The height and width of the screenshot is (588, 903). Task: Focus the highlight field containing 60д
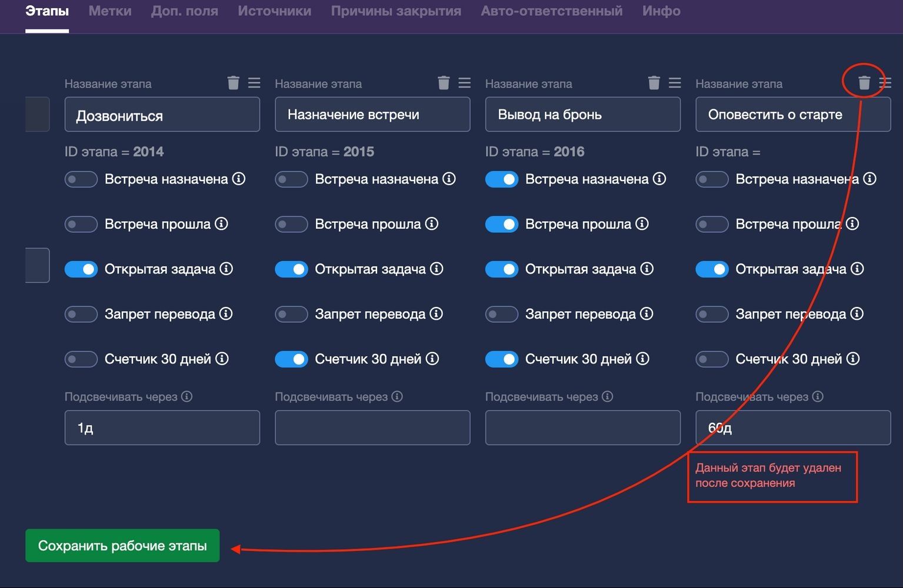(793, 427)
